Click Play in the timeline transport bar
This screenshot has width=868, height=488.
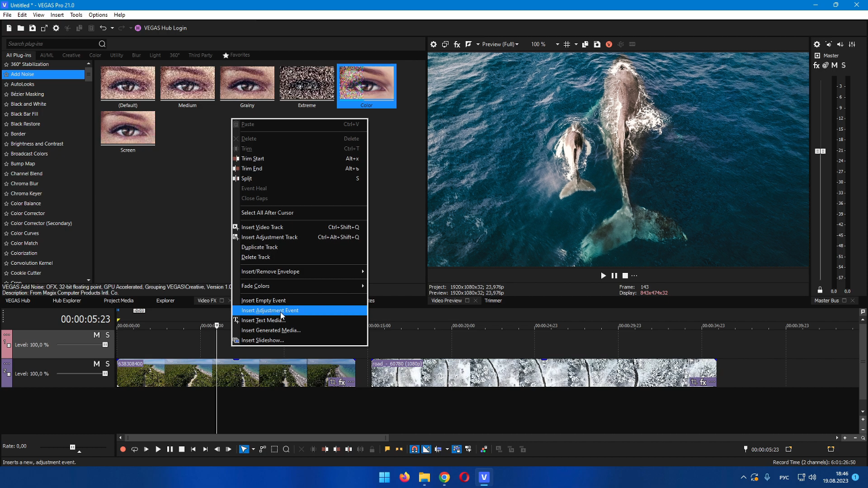[x=158, y=449]
